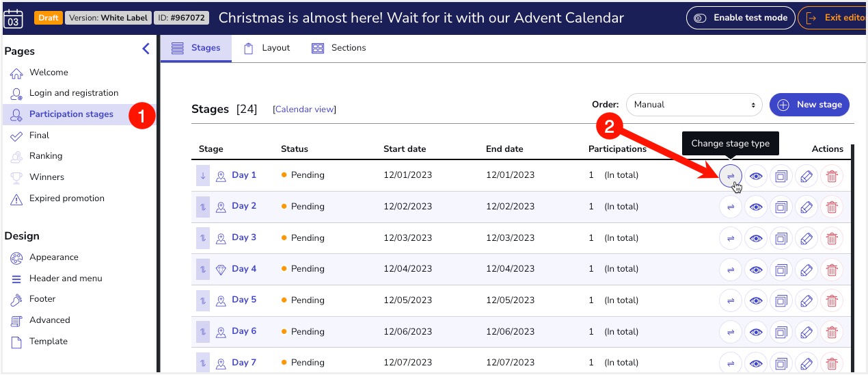Switch to the Layout tab

(267, 48)
